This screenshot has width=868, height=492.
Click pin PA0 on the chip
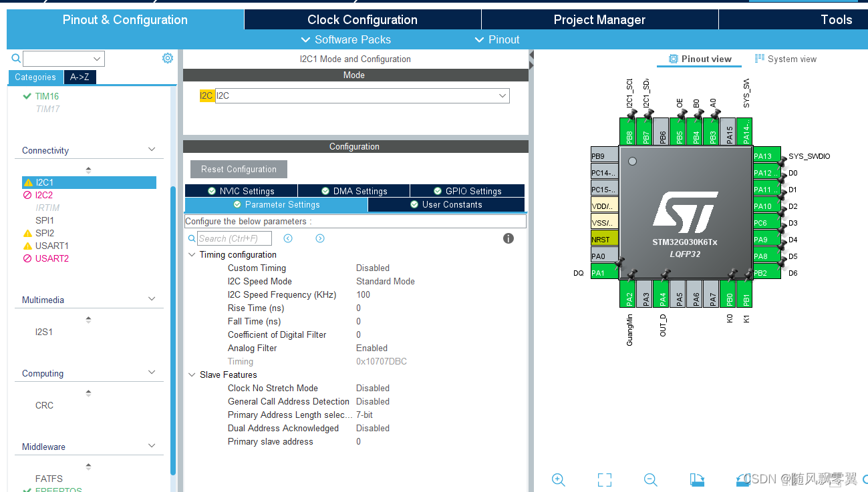tap(605, 256)
